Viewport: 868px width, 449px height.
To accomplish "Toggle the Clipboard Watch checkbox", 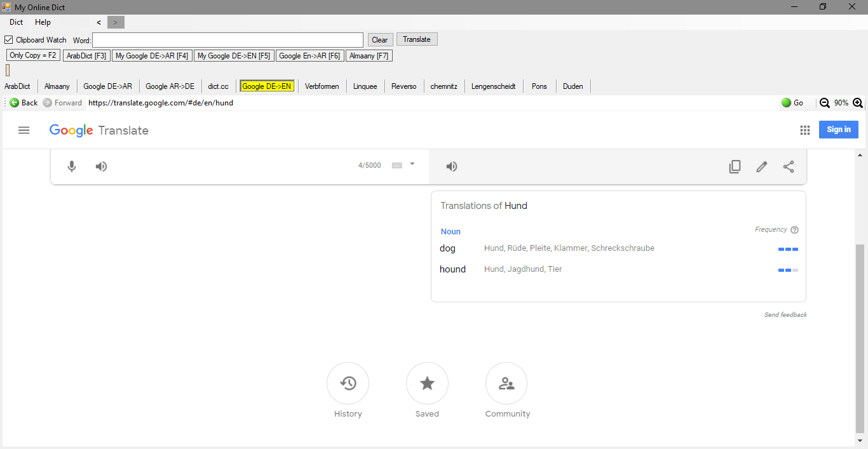I will (9, 39).
